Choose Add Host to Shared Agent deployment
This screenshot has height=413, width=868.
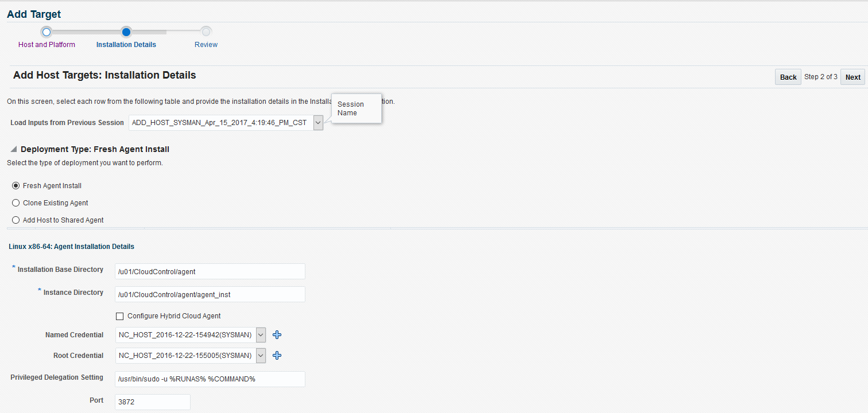click(x=15, y=220)
